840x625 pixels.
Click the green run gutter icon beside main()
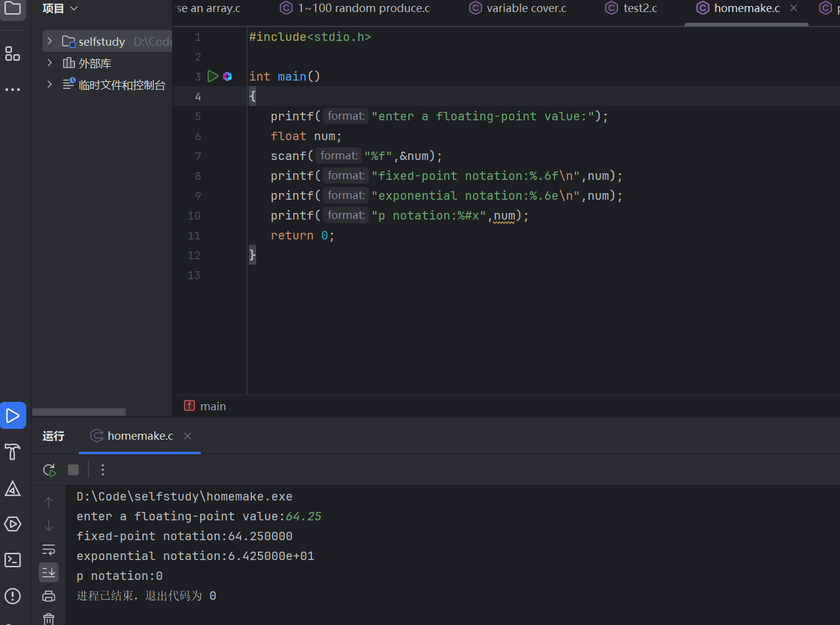coord(213,76)
